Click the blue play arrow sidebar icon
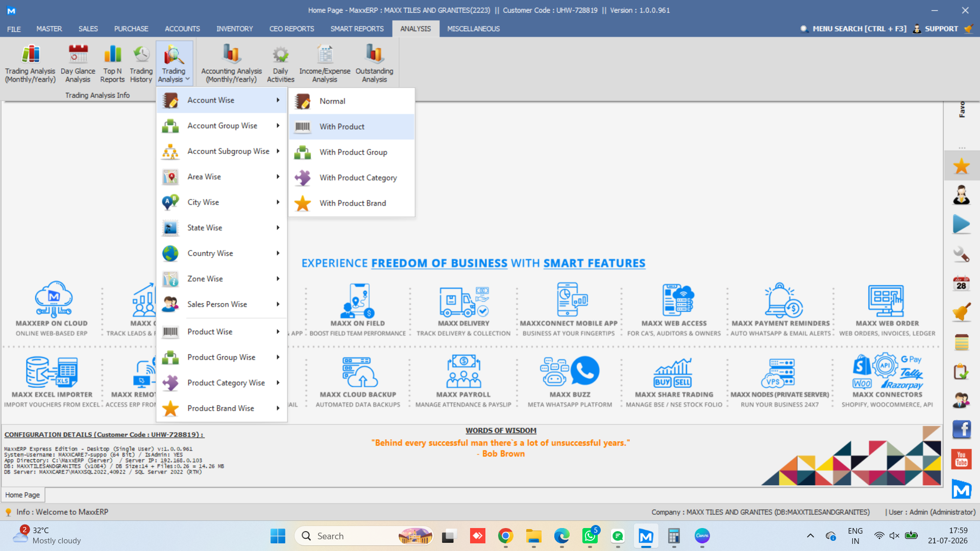980x551 pixels. pyautogui.click(x=961, y=224)
